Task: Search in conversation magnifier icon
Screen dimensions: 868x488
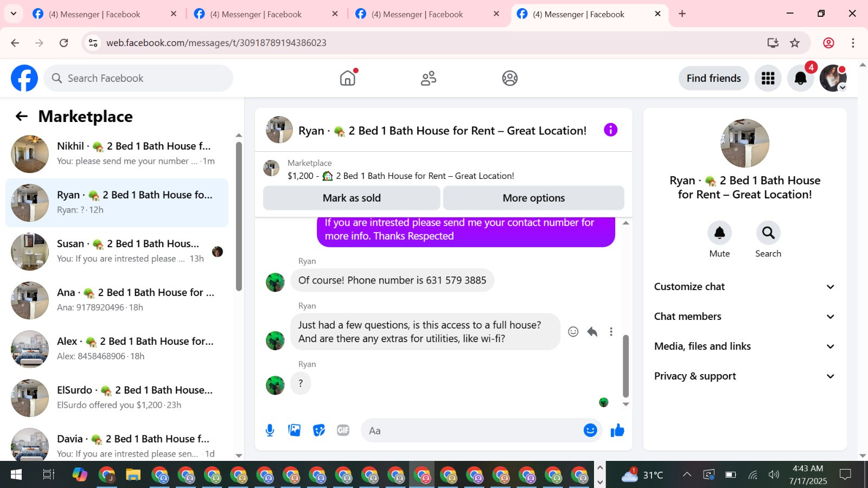Action: click(768, 233)
